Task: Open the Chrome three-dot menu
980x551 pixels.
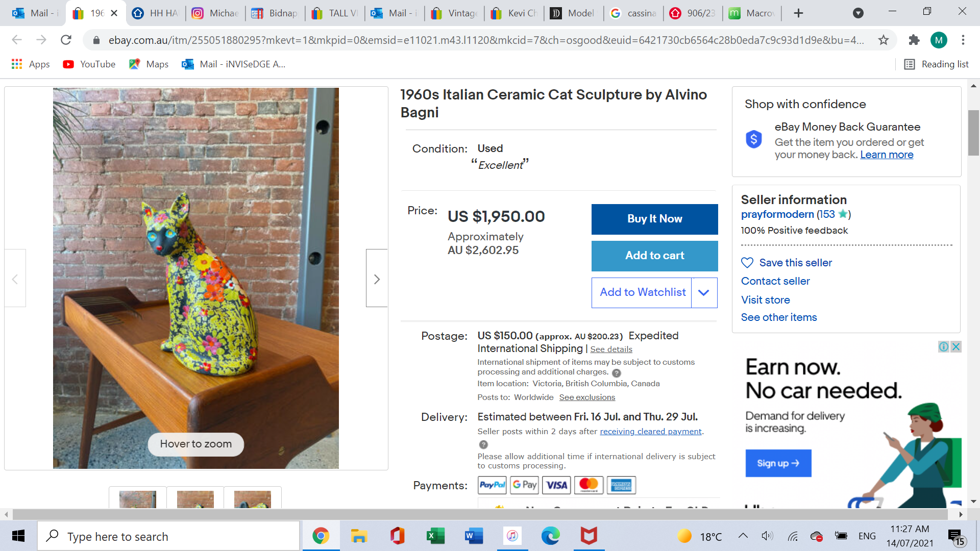Action: point(963,40)
